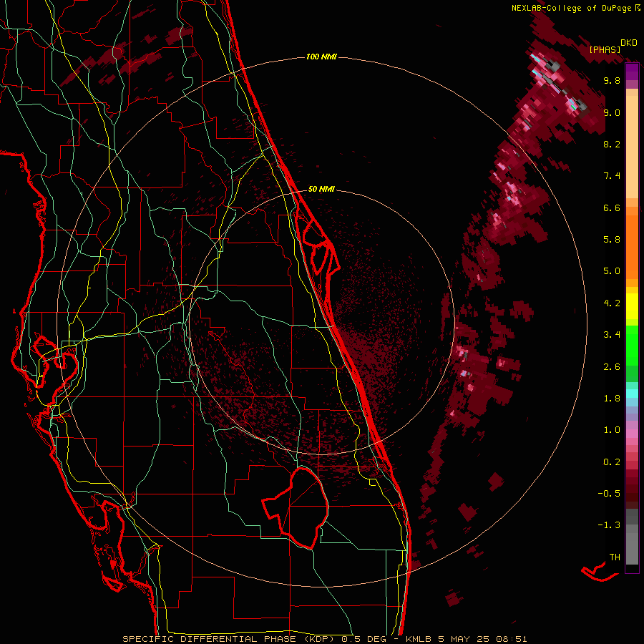644x644 pixels.
Task: Click the [PHAS] units label
Action: pyautogui.click(x=605, y=49)
